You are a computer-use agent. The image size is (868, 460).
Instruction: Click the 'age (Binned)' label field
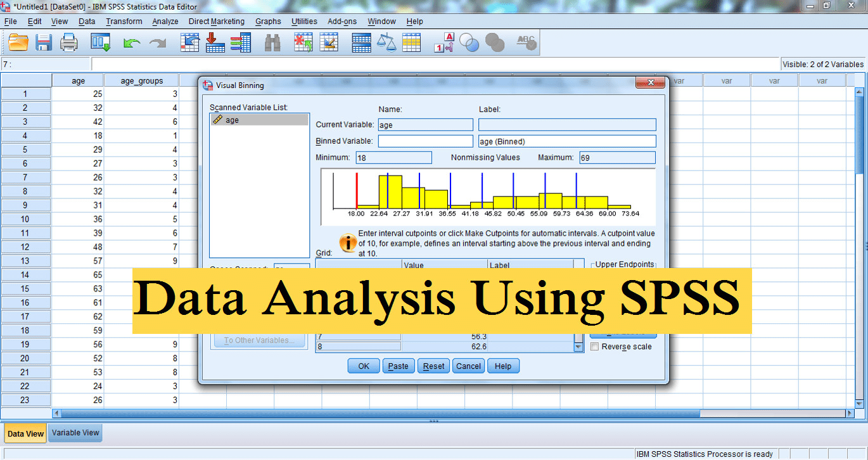tap(567, 141)
